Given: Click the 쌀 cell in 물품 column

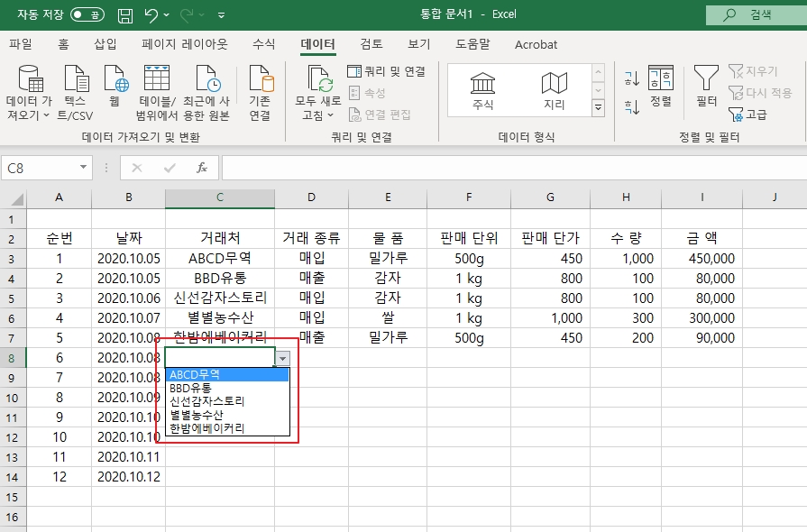Looking at the screenshot, I should (x=388, y=317).
